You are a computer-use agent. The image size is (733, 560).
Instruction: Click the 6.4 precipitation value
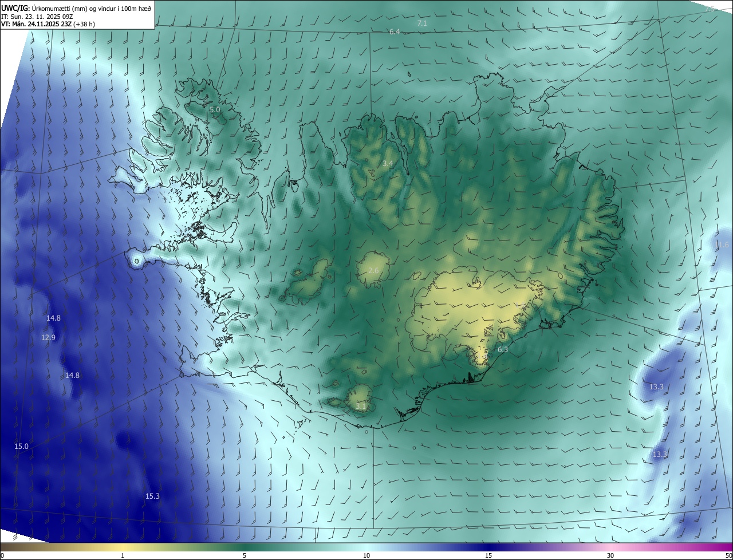(395, 32)
